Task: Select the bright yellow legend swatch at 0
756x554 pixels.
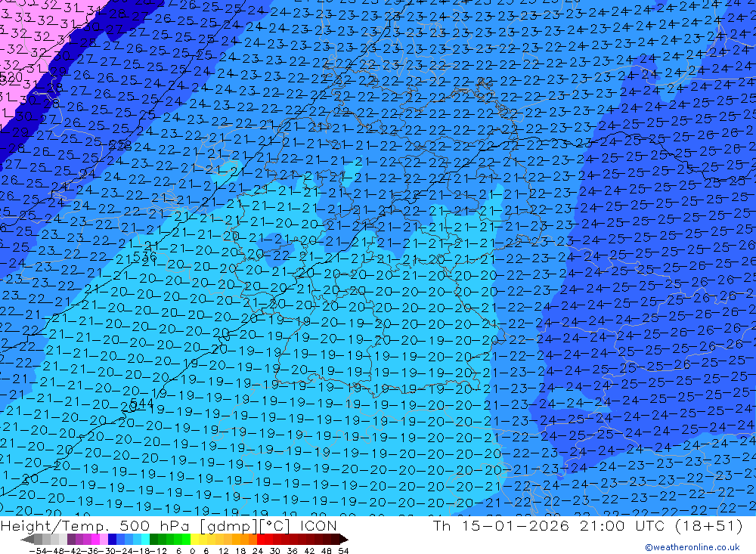Action: 195,540
